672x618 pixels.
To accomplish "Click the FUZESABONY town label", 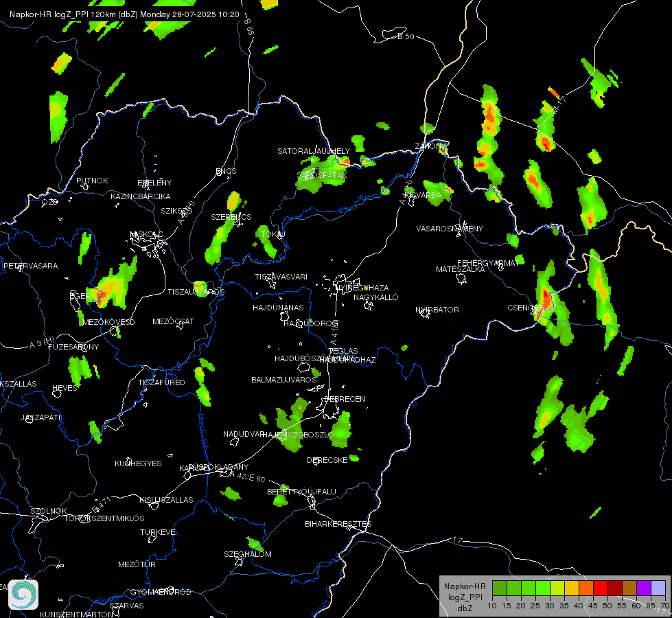I will pos(73,347).
